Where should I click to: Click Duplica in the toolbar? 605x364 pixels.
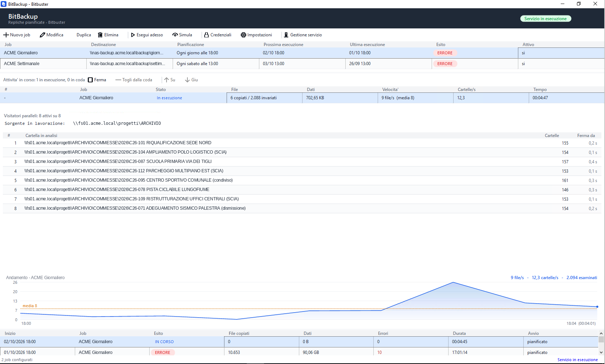click(84, 35)
